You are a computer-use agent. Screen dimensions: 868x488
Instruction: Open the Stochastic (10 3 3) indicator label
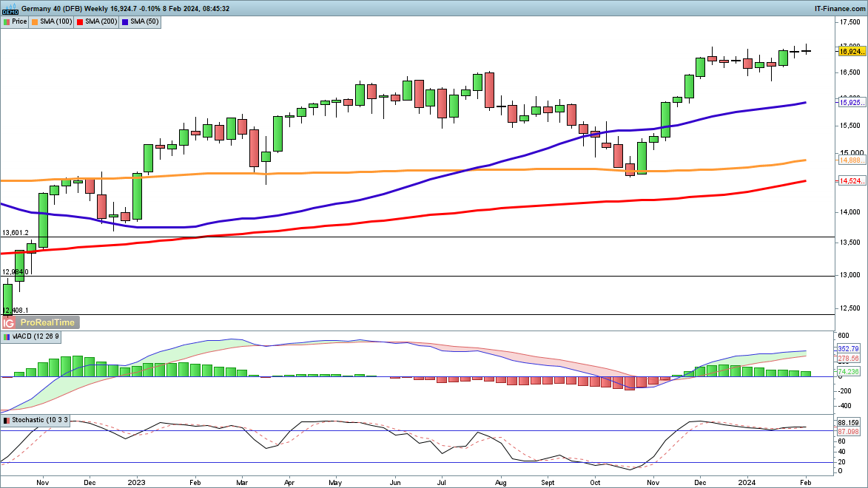coord(36,420)
